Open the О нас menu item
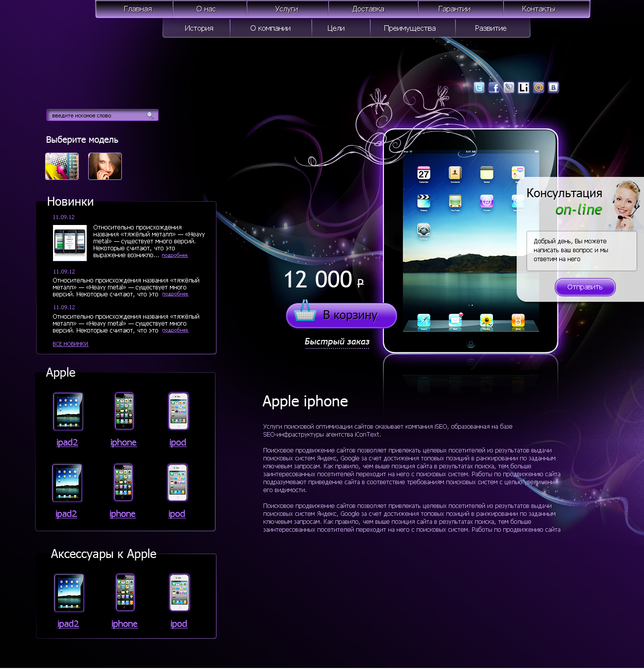The image size is (644, 669). pyautogui.click(x=206, y=9)
